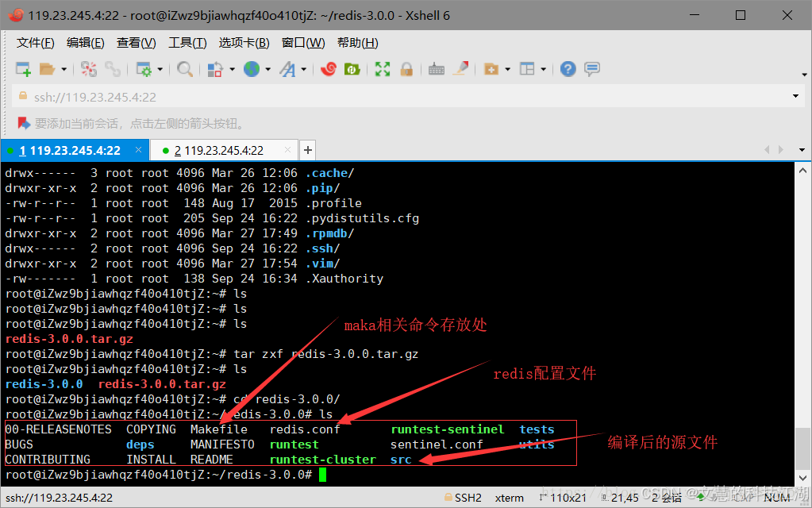Click the Lock screen padlock icon
812x508 pixels.
[x=406, y=69]
